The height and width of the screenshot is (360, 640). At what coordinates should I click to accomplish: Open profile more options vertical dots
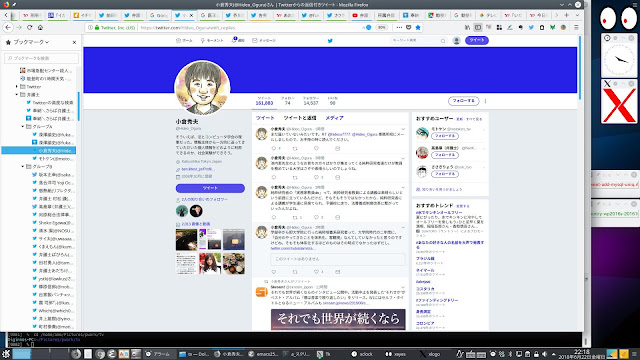485,100
